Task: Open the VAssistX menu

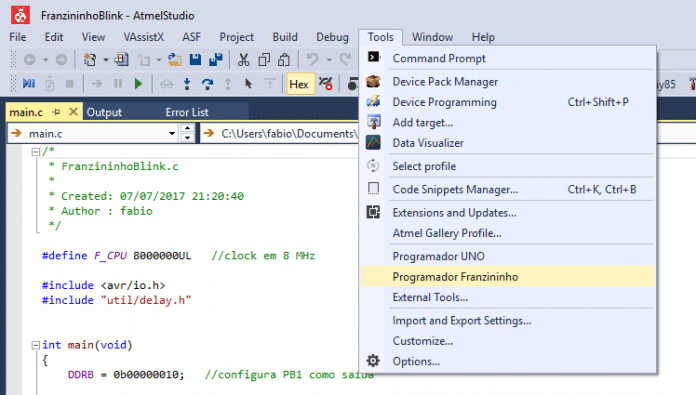Action: 143,37
